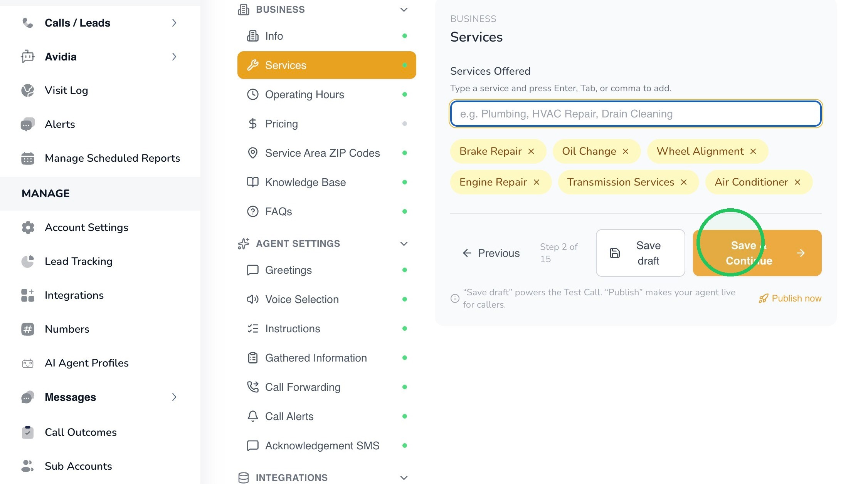868x484 pixels.
Task: Click the Account Settings gear icon
Action: click(x=28, y=228)
